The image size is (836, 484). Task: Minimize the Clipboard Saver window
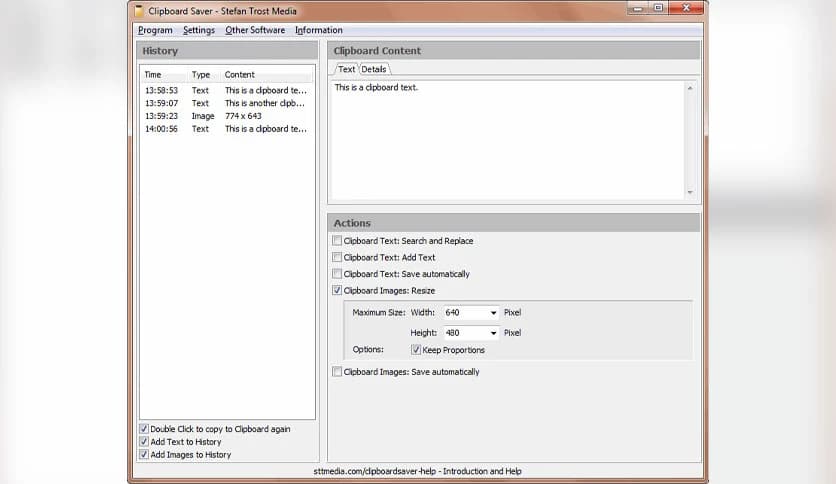pos(638,8)
